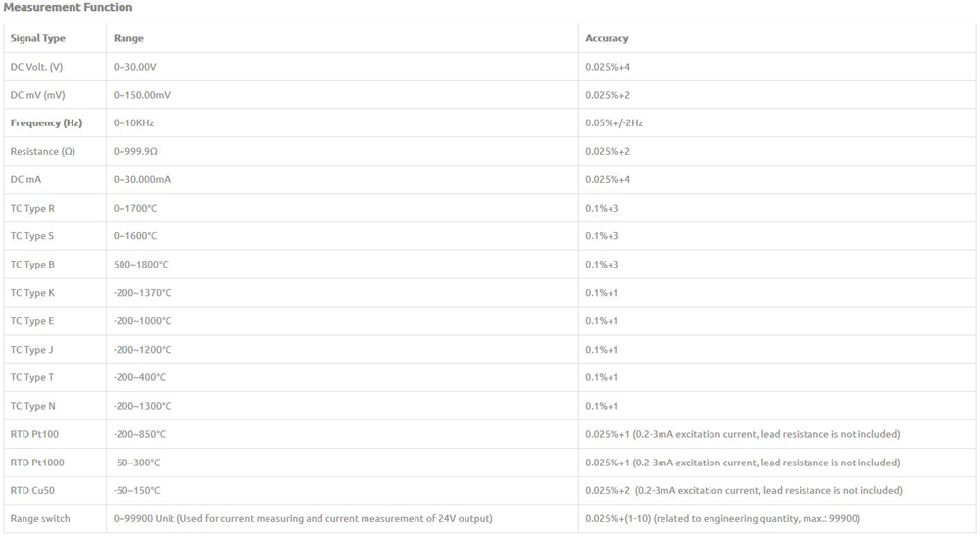
Task: Click the Range switch row label
Action: point(40,518)
